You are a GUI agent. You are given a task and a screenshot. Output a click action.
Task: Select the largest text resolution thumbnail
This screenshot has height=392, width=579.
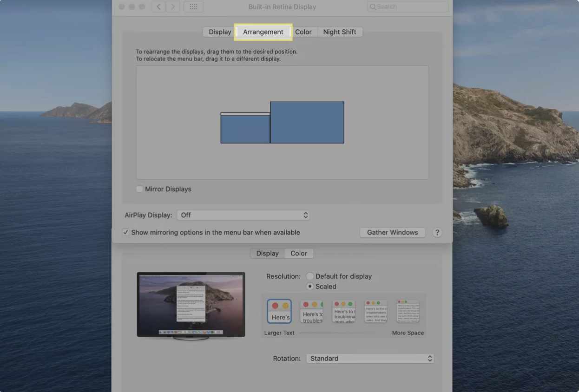(279, 311)
